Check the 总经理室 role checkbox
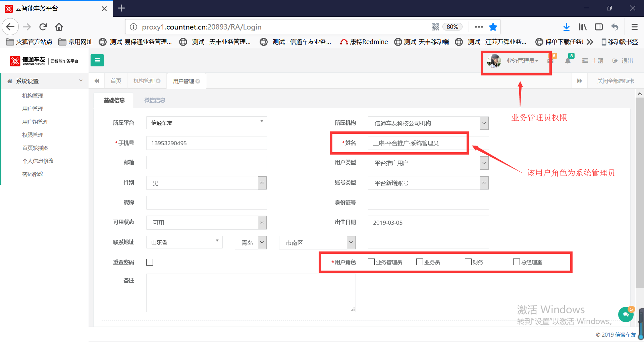 point(517,262)
